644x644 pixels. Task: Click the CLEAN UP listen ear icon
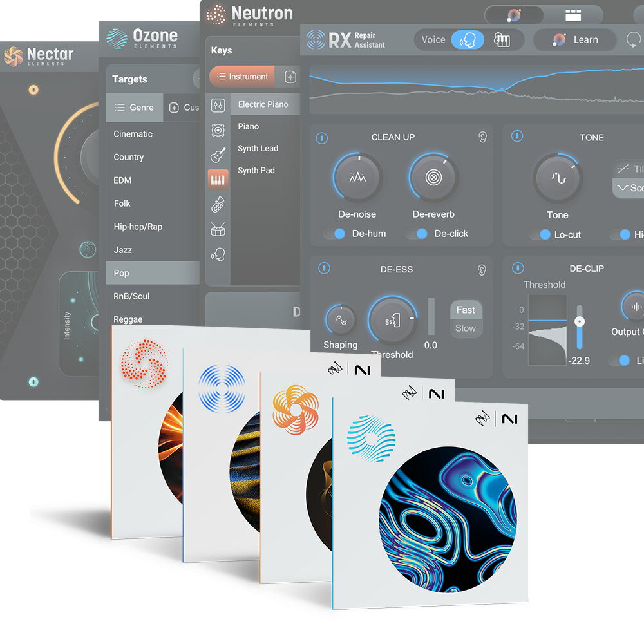(482, 137)
